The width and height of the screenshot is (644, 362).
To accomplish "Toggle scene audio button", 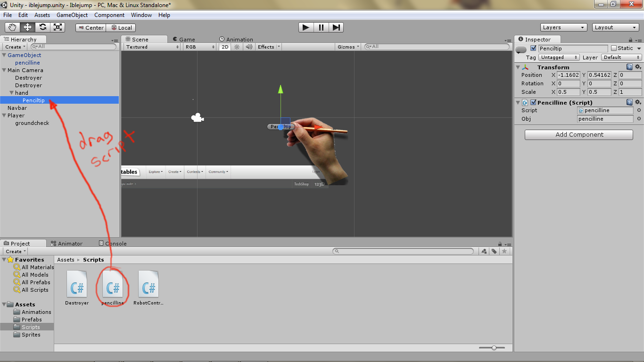I will 249,47.
